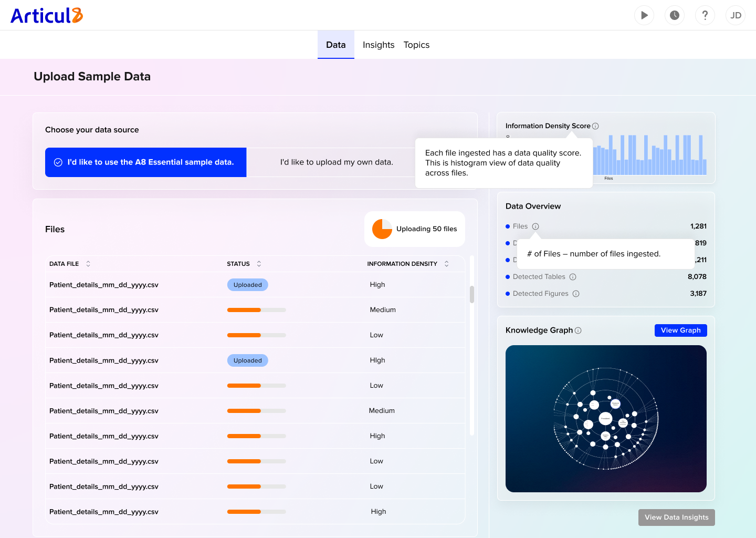Image resolution: width=756 pixels, height=538 pixels.
Task: Click info icon next to Detected Tables
Action: (573, 277)
